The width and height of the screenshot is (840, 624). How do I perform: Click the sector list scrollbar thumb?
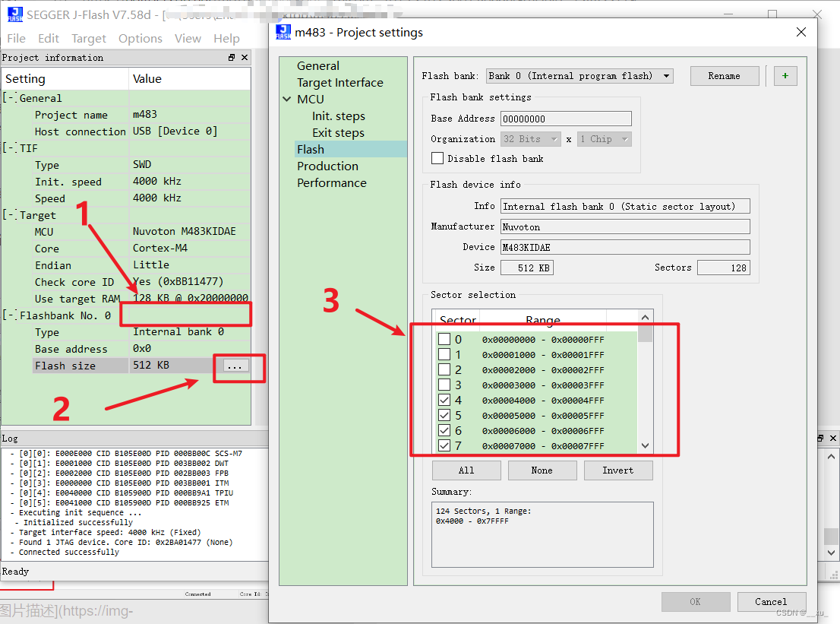[x=645, y=334]
